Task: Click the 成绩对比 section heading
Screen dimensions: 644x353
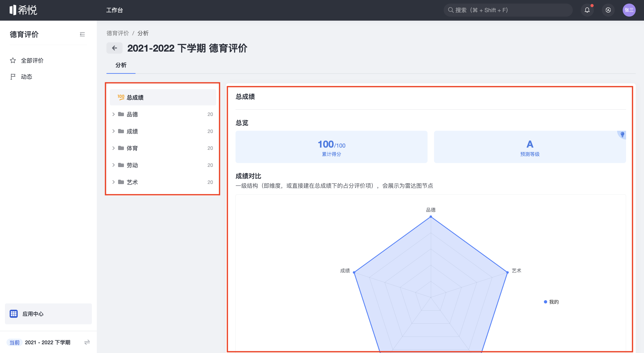Action: [248, 176]
